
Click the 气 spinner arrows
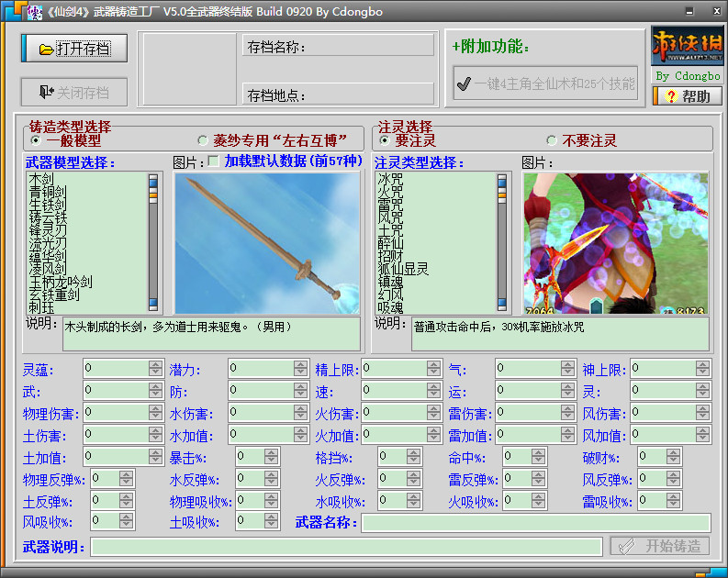568,368
